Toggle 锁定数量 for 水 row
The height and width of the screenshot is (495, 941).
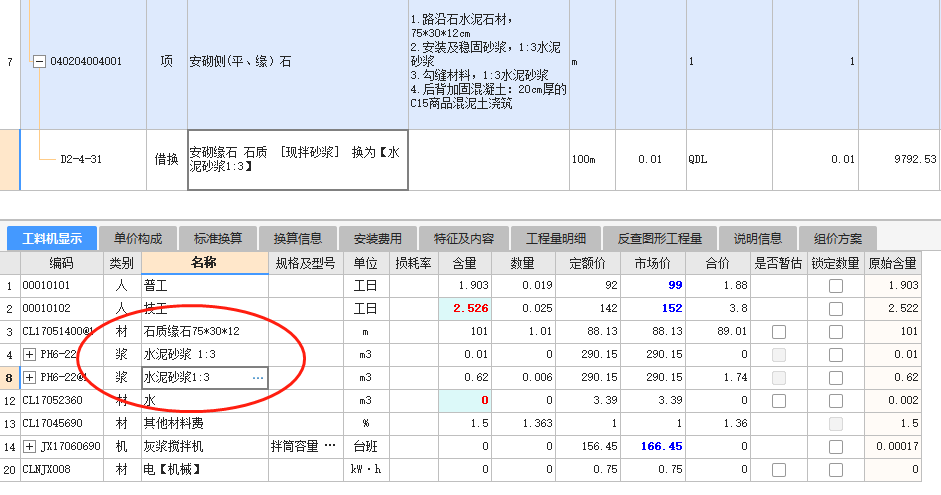[835, 401]
